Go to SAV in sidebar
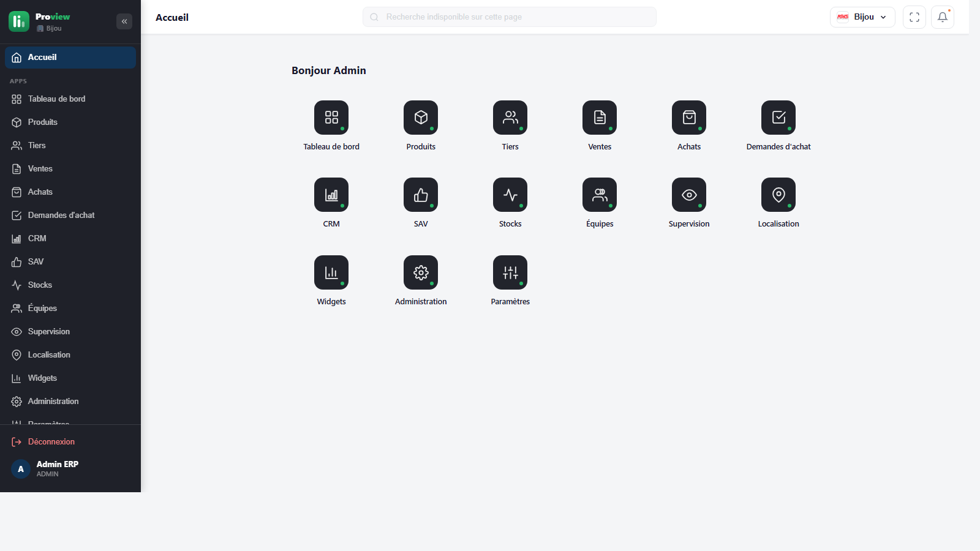The image size is (980, 551). click(x=70, y=262)
